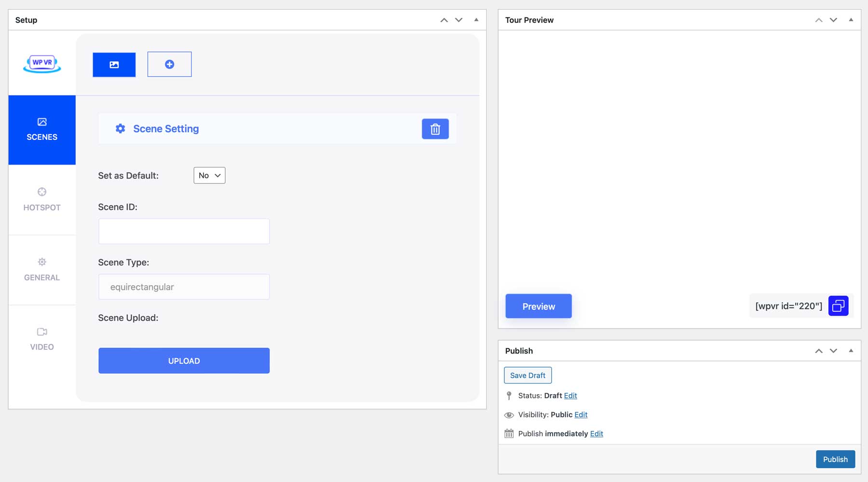Screen dimensions: 868x482
Task: Open the Set as Default dropdown
Action: pyautogui.click(x=209, y=176)
